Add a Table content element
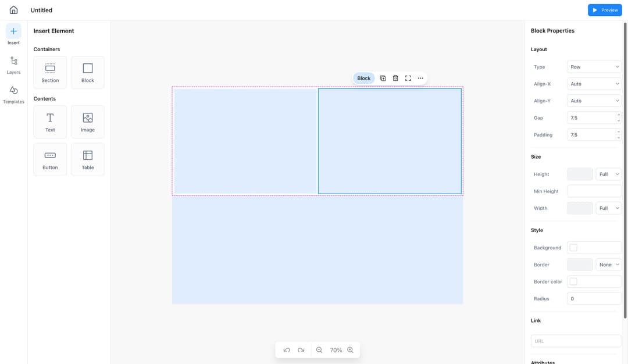This screenshot has width=628, height=364. pyautogui.click(x=88, y=159)
